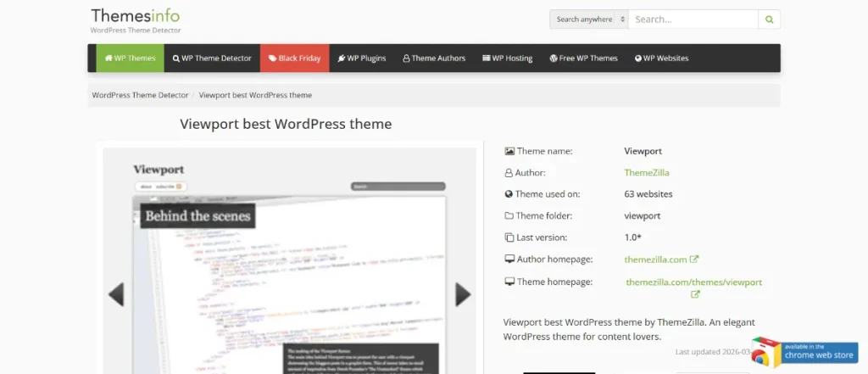Focus the Search text field
Screen dimensions: 868x374
point(693,19)
